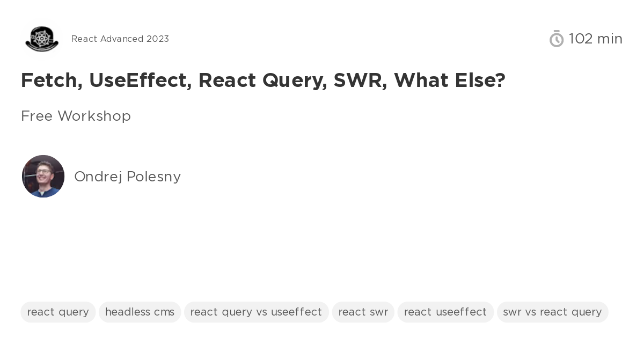The width and height of the screenshot is (644, 337).
Task: Open speaker name Ondrej Polesny
Action: coord(127,177)
